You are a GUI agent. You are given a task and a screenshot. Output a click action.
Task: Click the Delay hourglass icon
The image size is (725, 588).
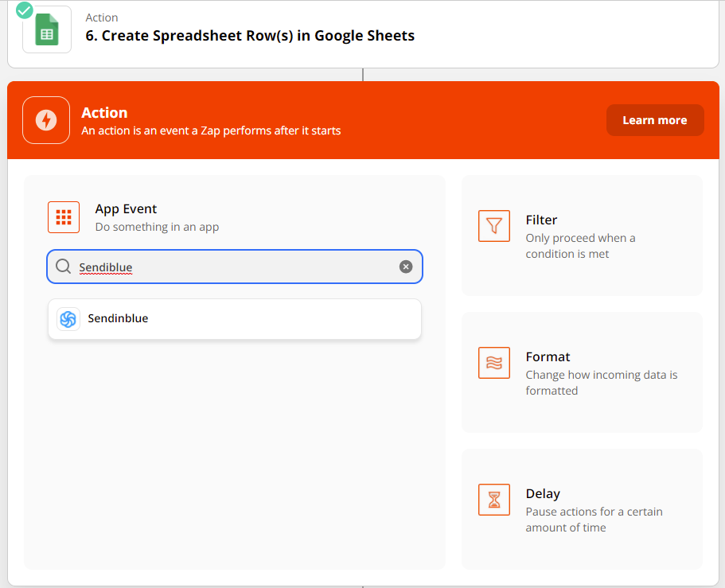tap(494, 500)
